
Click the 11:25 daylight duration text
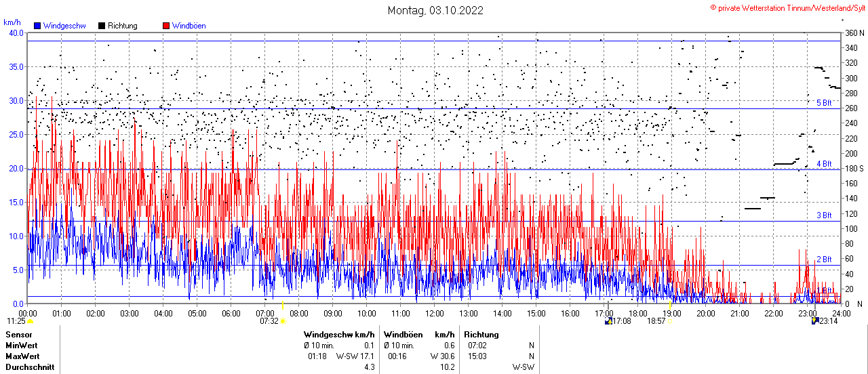click(16, 321)
